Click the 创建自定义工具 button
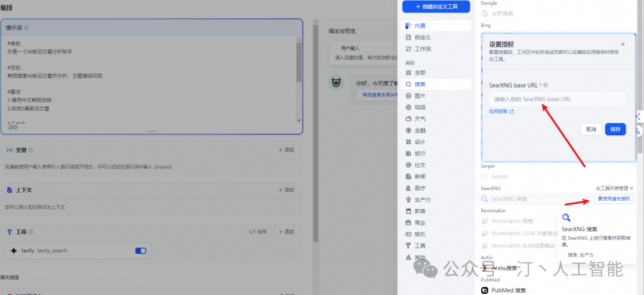The height and width of the screenshot is (295, 644). click(x=436, y=7)
